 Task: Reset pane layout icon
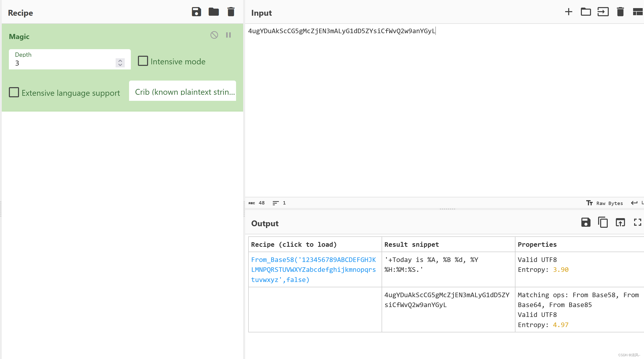638,12
